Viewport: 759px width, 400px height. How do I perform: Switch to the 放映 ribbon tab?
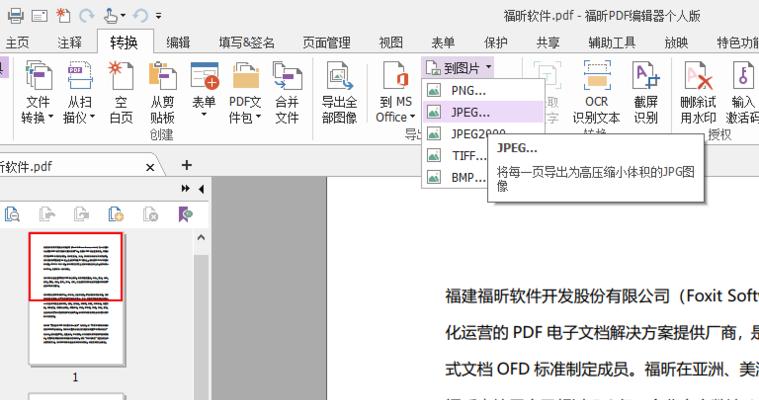coord(676,43)
